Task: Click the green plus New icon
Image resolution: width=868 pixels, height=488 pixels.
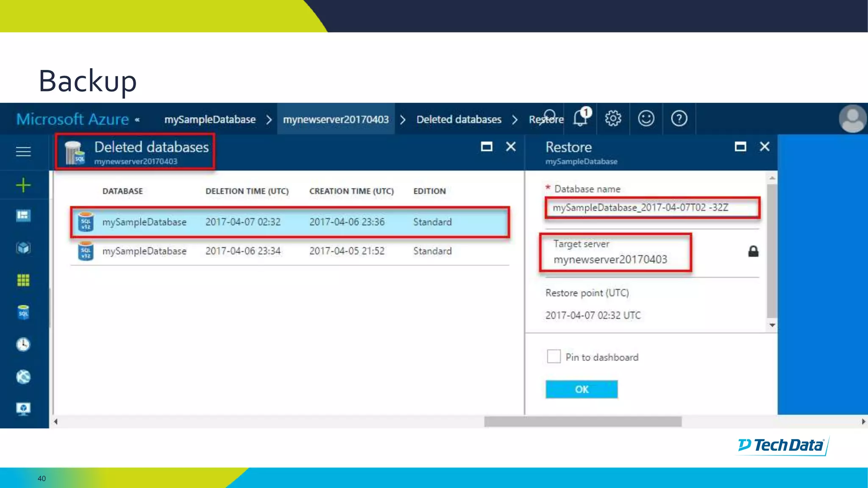Action: pos(23,185)
